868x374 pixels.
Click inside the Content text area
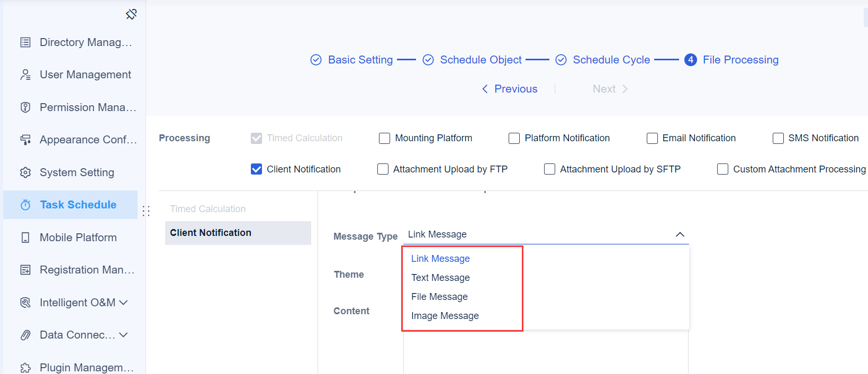[546, 352]
